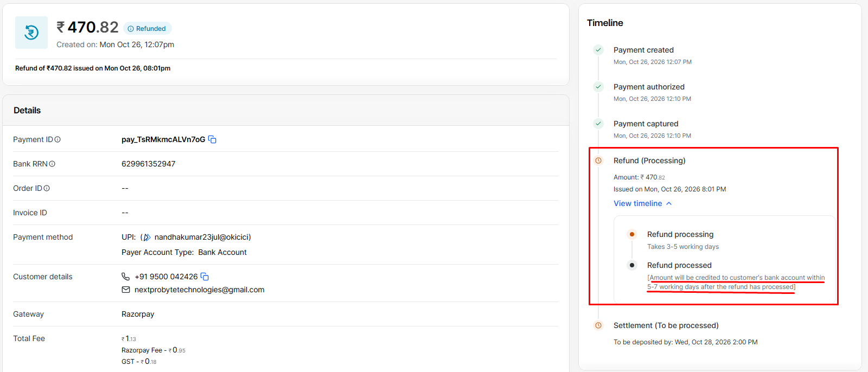Show info tooltip for Order ID
The width and height of the screenshot is (868, 372).
[x=47, y=188]
